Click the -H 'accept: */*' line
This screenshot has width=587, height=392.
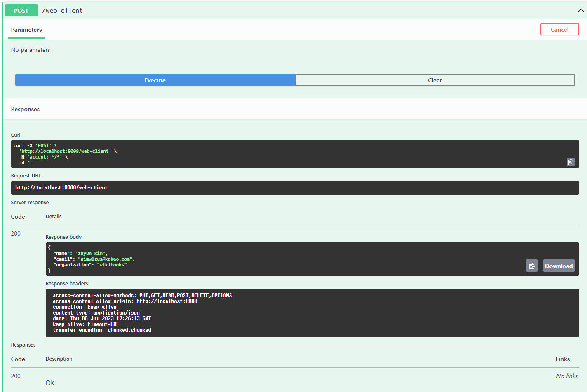[43, 157]
